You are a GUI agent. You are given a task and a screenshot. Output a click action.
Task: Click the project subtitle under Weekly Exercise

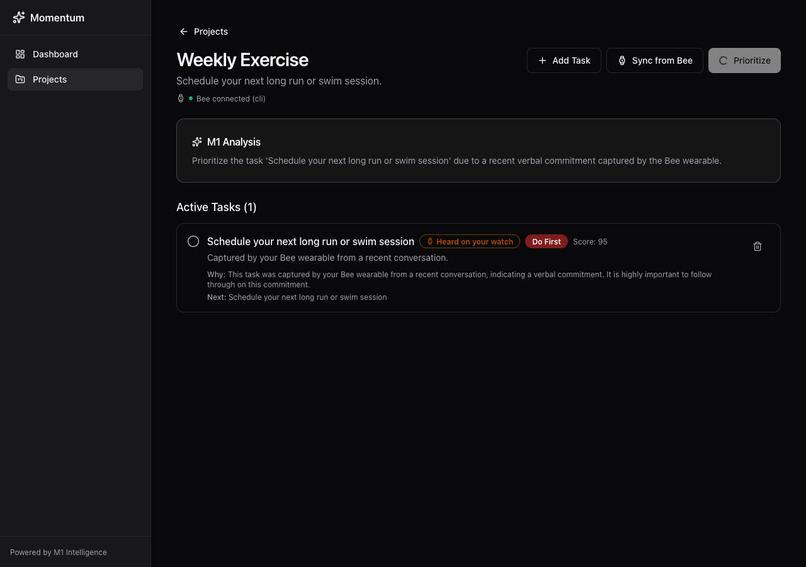279,81
